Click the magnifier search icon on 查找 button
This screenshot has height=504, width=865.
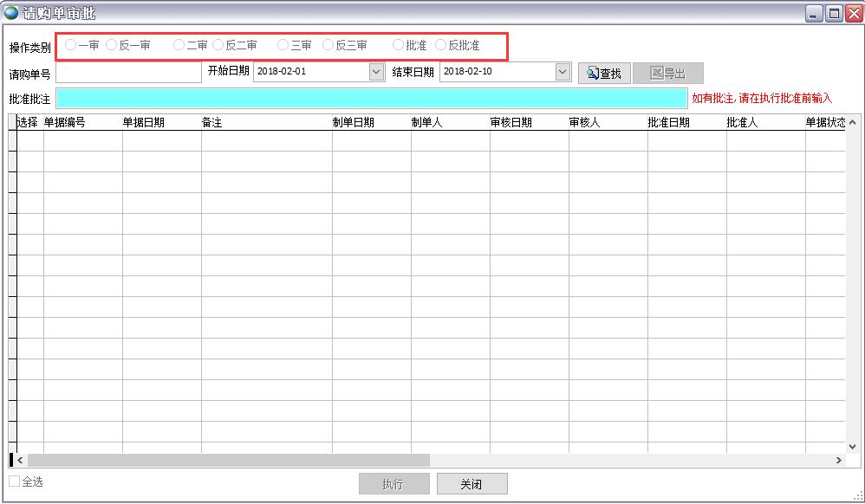(x=590, y=72)
